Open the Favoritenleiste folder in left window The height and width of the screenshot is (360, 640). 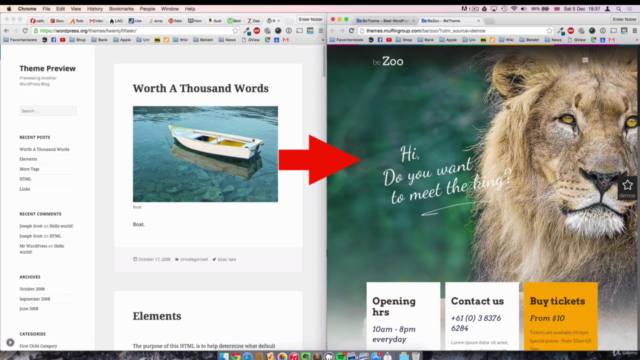(x=20, y=40)
